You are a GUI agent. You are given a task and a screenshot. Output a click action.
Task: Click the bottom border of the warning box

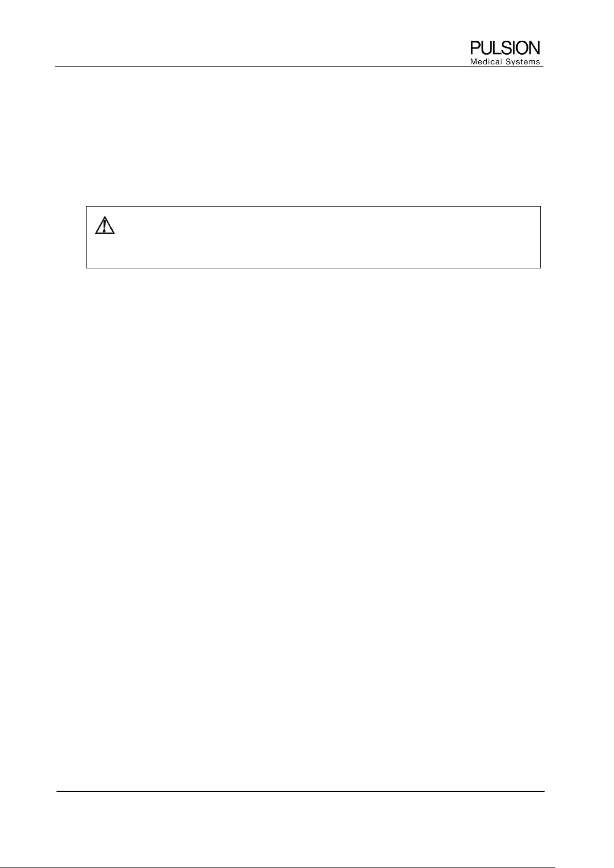(x=313, y=268)
